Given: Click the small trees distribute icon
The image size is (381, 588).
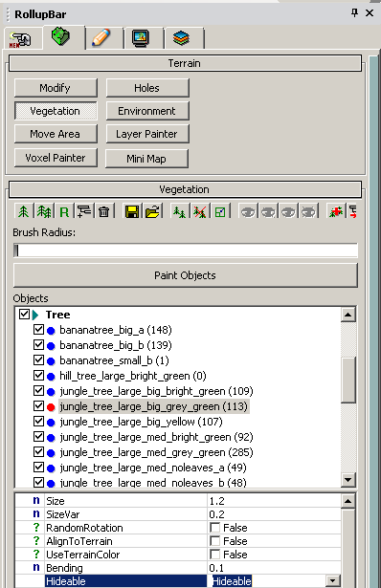Looking at the screenshot, I should click(179, 212).
